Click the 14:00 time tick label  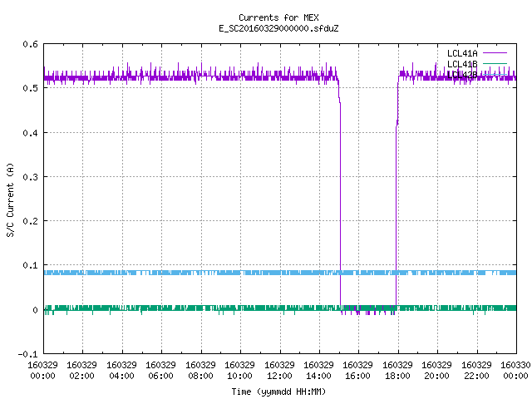point(318,377)
